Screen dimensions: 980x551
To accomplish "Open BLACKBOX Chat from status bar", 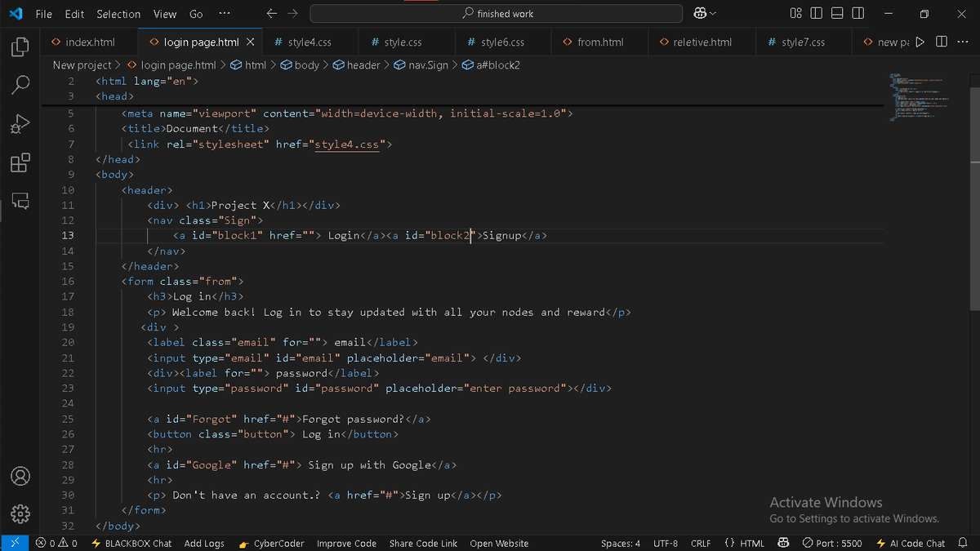I will pos(131,543).
